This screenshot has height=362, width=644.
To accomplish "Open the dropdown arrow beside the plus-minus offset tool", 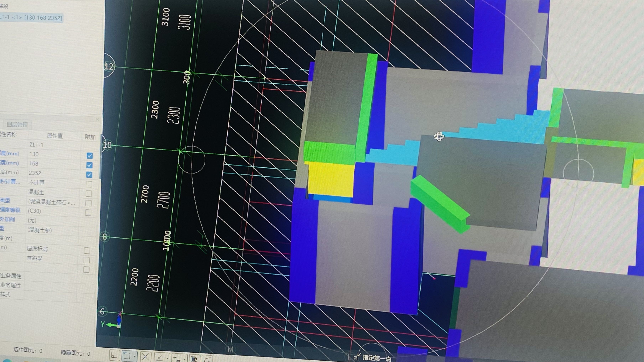I will coord(185,359).
